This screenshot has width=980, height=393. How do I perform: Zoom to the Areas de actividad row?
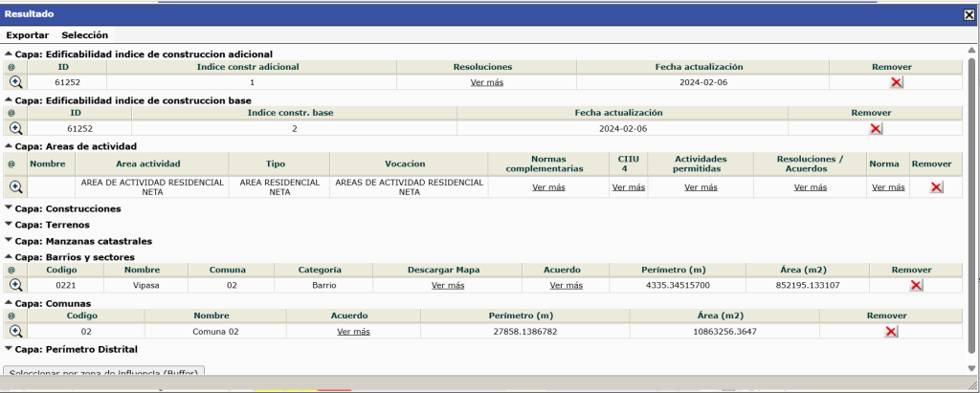tap(15, 186)
